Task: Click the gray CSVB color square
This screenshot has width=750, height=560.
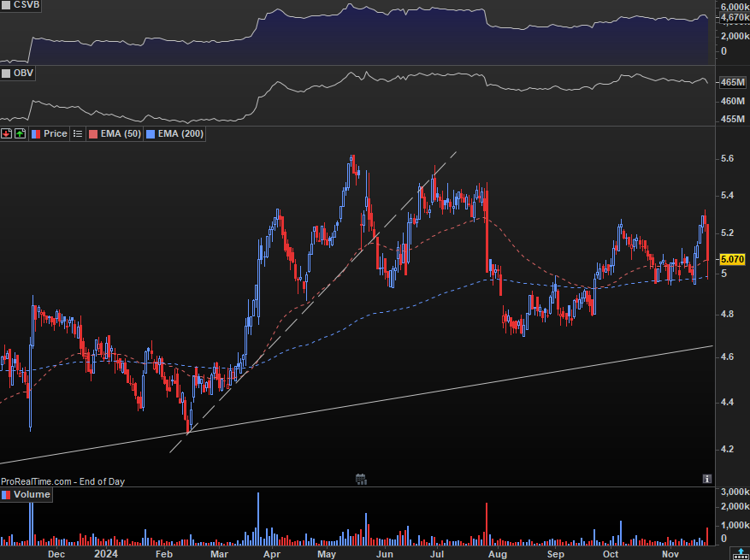Action: click(x=6, y=5)
